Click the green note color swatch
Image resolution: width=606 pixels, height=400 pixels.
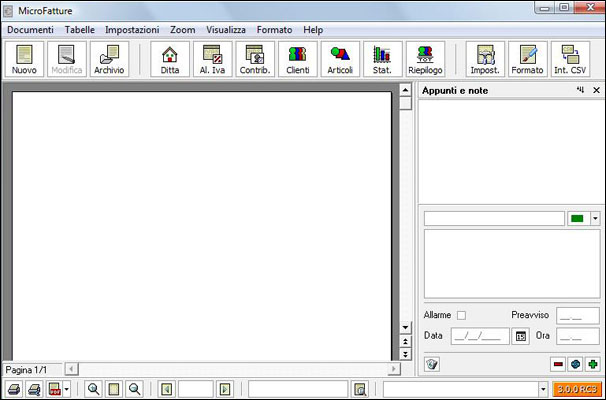pyautogui.click(x=578, y=218)
